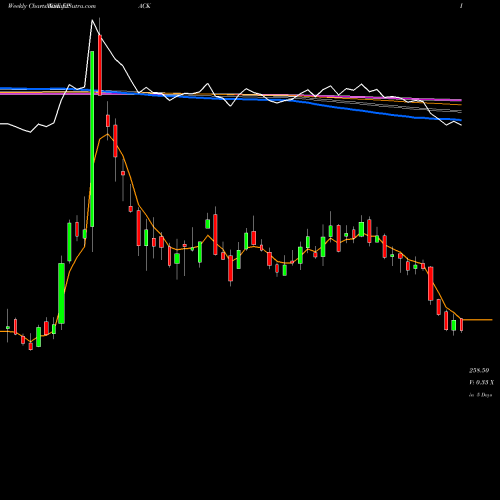
Task: Click the "V: 0.33 X" volume text
Action: pyautogui.click(x=481, y=382)
